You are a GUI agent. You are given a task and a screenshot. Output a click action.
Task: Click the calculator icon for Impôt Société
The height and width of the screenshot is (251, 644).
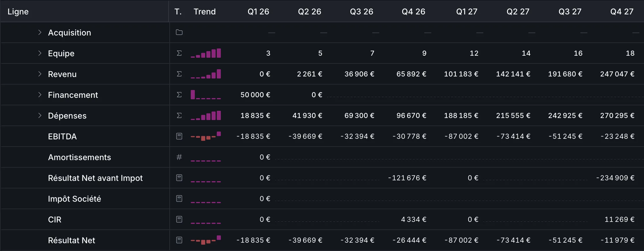click(x=179, y=198)
